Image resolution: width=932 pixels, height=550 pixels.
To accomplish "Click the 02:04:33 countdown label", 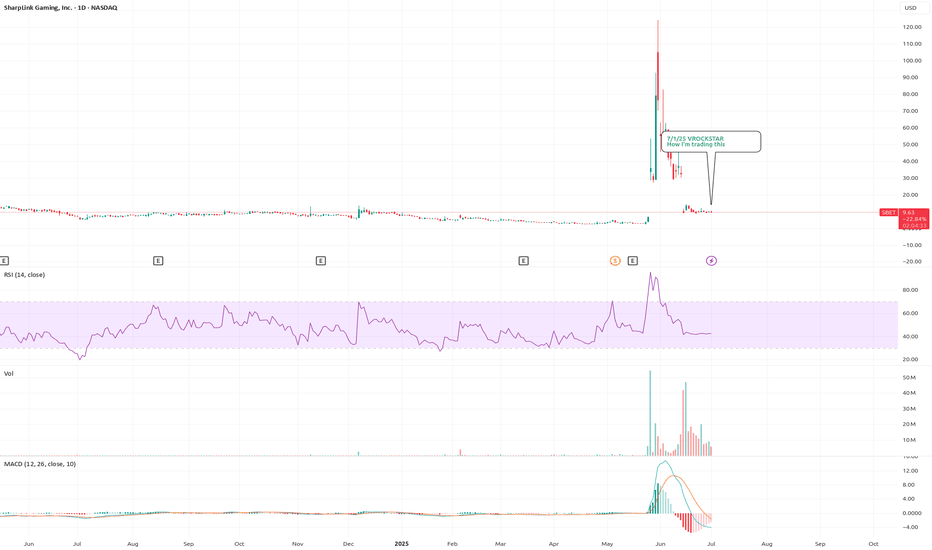I will tap(914, 225).
